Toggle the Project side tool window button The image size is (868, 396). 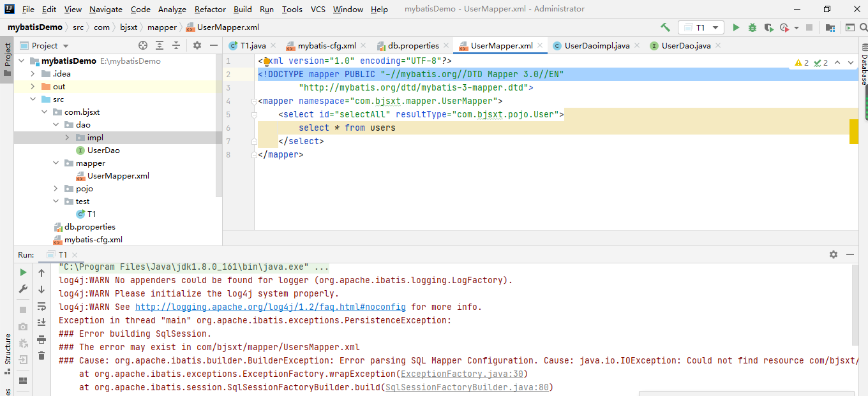click(x=7, y=59)
